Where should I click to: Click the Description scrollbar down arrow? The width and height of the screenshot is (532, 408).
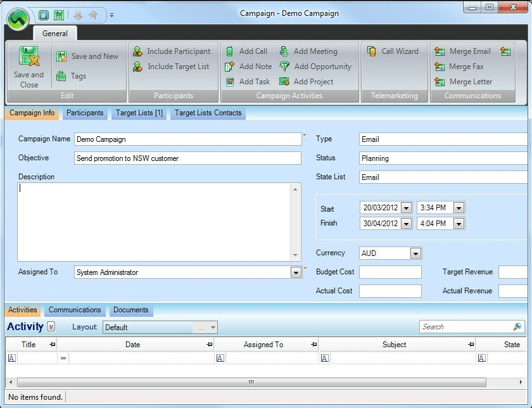pyautogui.click(x=295, y=255)
